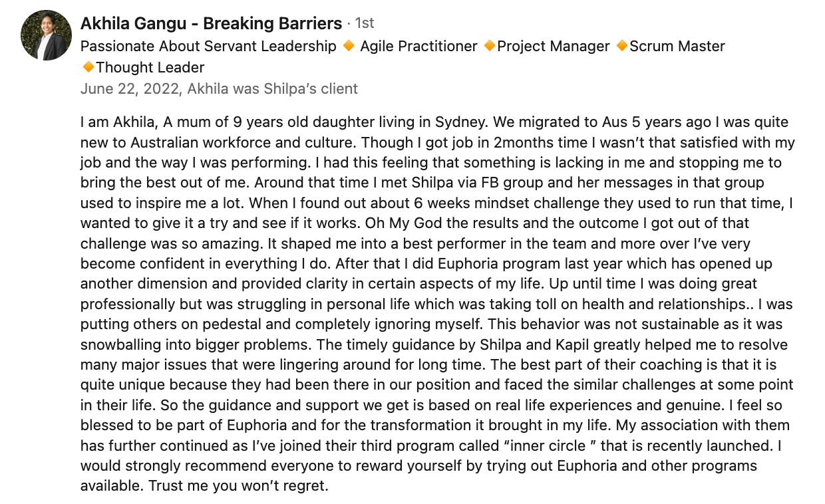Click the orange diamond before Thought Leader
The image size is (825, 504).
point(88,67)
